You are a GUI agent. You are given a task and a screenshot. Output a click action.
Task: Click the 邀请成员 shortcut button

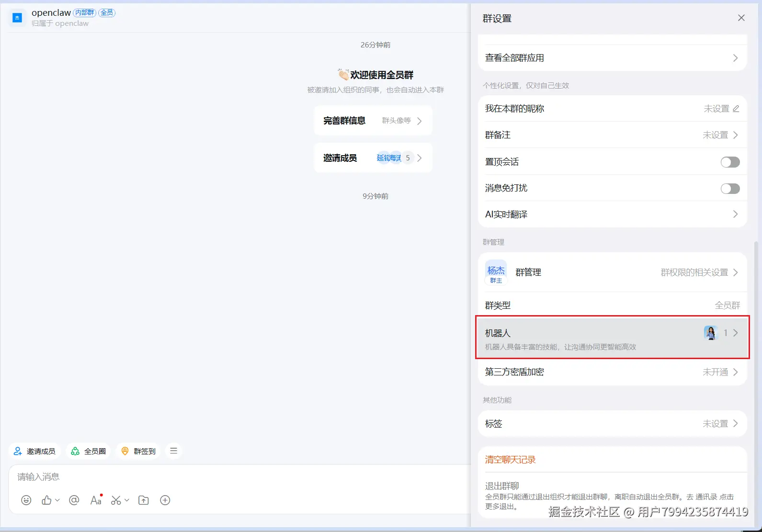(x=34, y=451)
